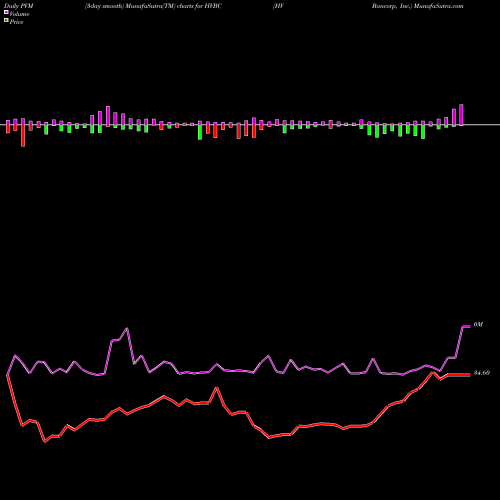Image resolution: width=500 pixels, height=500 pixels.
Task: Click the end point of the magenta volume line
Action: pos(469,326)
